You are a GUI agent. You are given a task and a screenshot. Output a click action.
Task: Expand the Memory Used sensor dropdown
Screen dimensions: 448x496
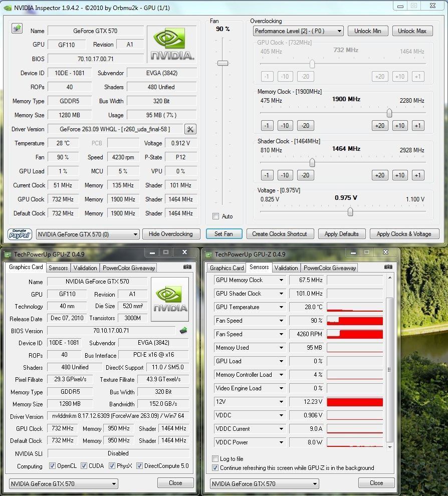coord(281,348)
